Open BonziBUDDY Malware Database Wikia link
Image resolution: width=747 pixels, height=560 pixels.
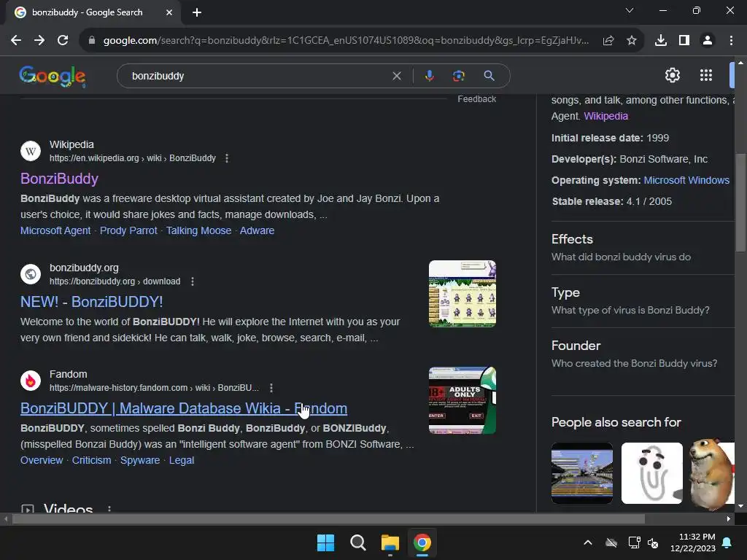click(x=184, y=408)
